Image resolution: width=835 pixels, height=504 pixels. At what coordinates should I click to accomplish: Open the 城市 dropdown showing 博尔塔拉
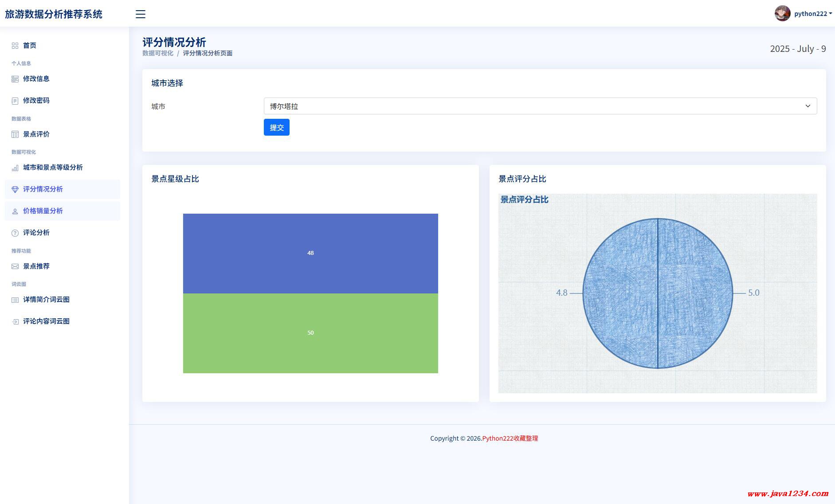(540, 106)
